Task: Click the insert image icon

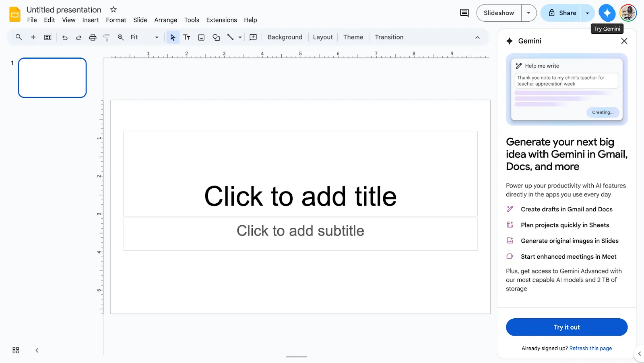Action: point(201,37)
